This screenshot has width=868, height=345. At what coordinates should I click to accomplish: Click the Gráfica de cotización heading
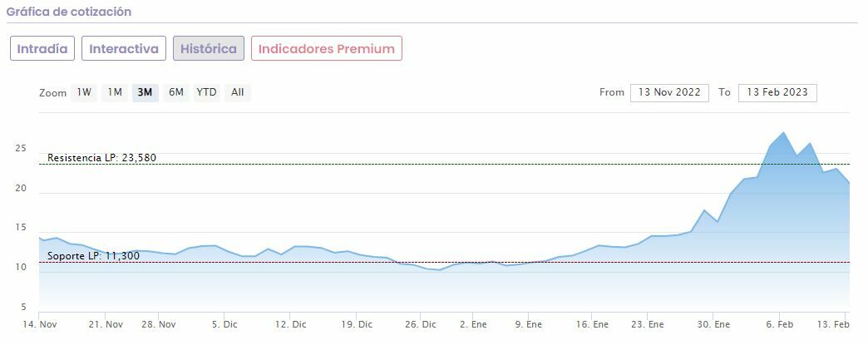69,12
